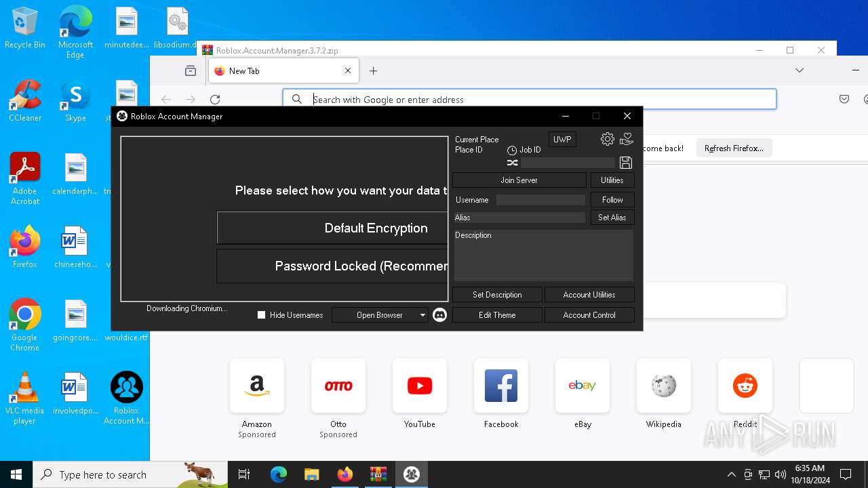Viewport: 868px width, 488px height.
Task: Open WinRAR from the taskbar
Action: [x=378, y=474]
